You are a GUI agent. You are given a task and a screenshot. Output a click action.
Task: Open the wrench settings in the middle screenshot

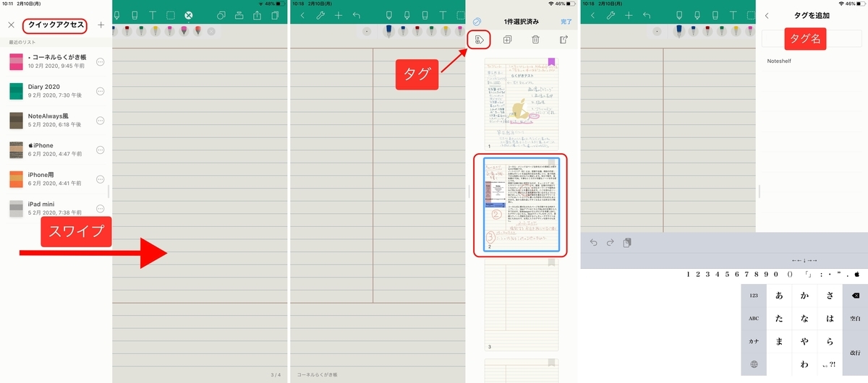click(320, 14)
